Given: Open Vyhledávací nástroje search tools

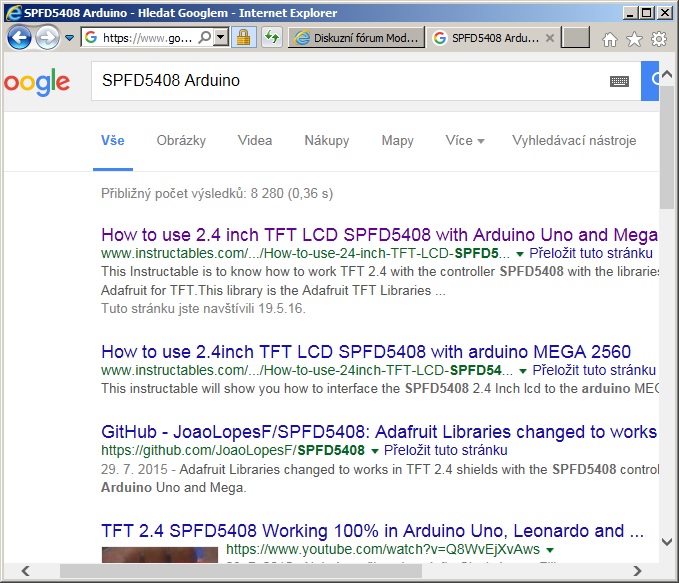Looking at the screenshot, I should [x=574, y=140].
